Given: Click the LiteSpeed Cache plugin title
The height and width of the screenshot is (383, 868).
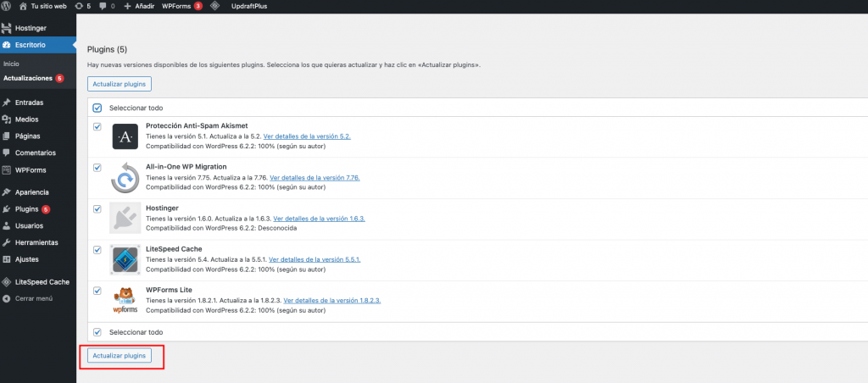Looking at the screenshot, I should pyautogui.click(x=174, y=249).
